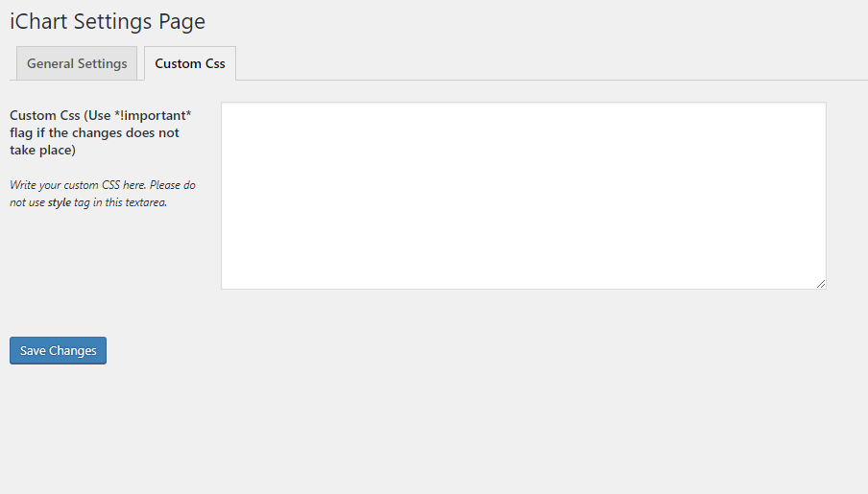This screenshot has width=868, height=494.
Task: Click "take place)" in the label
Action: pos(42,151)
